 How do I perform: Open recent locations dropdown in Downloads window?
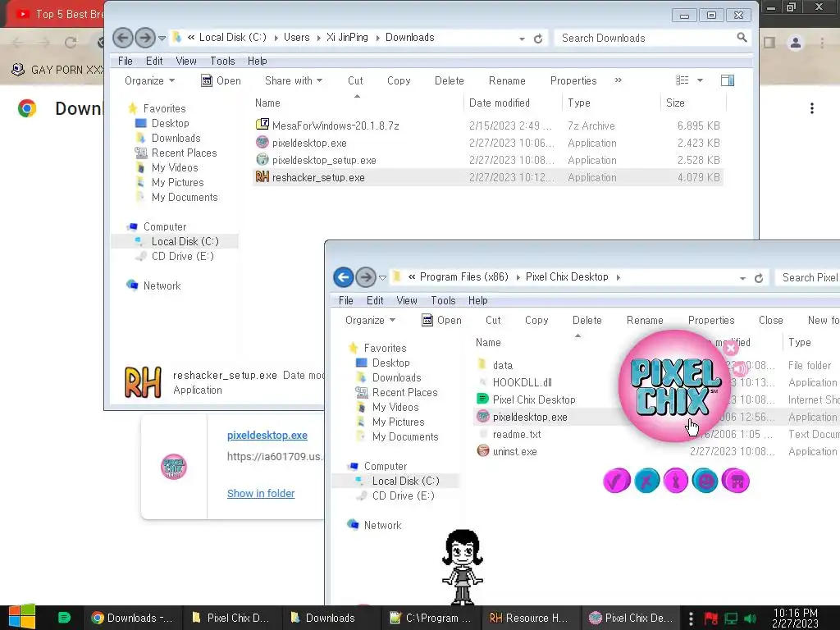(x=162, y=38)
